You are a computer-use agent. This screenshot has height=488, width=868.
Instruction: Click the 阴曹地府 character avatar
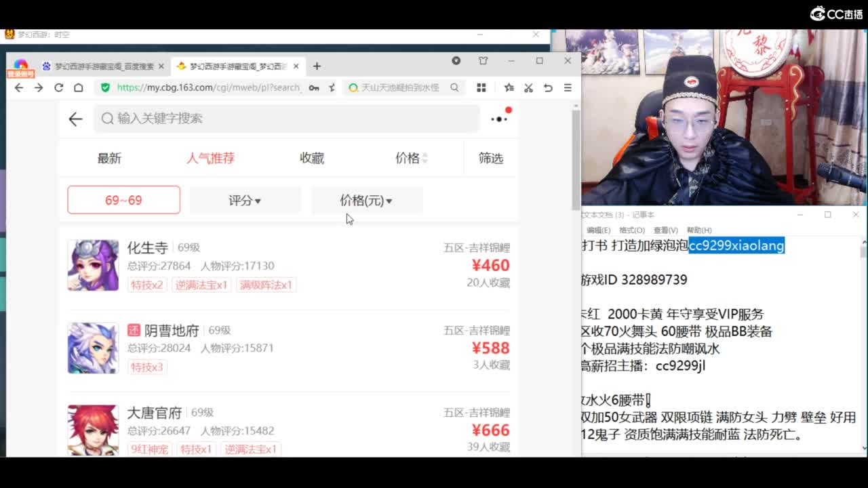coord(93,348)
